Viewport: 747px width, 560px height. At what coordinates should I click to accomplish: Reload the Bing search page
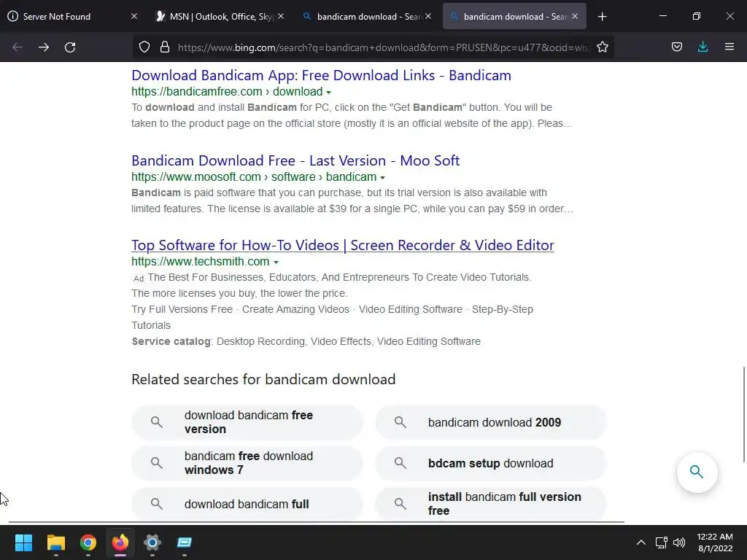pyautogui.click(x=70, y=47)
